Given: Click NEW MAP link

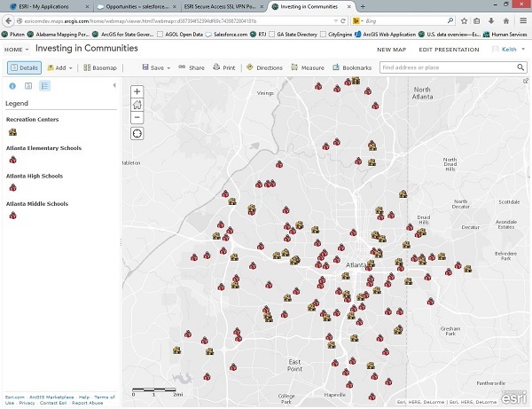Looking at the screenshot, I should pos(392,50).
